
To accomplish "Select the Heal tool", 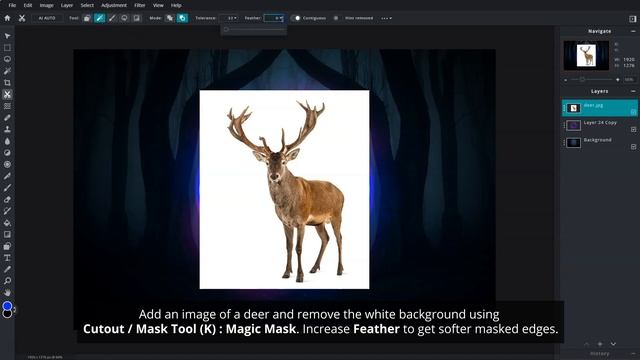I will pos(7,118).
